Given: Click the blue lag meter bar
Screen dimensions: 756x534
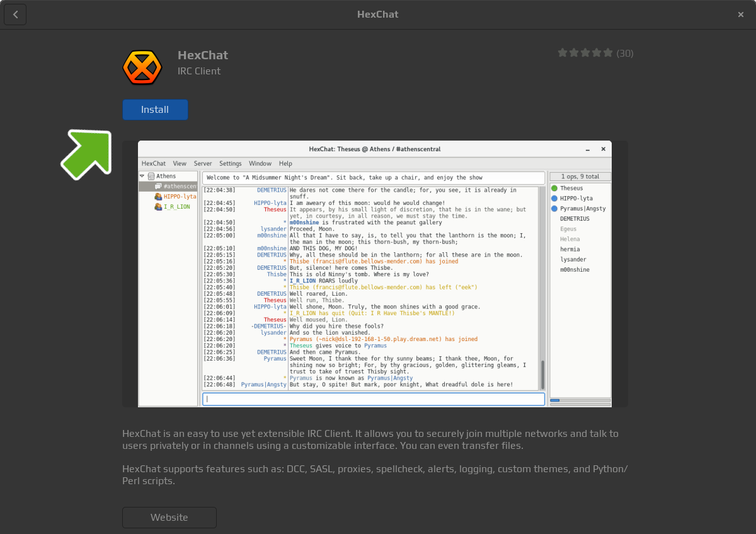Looking at the screenshot, I should 555,400.
